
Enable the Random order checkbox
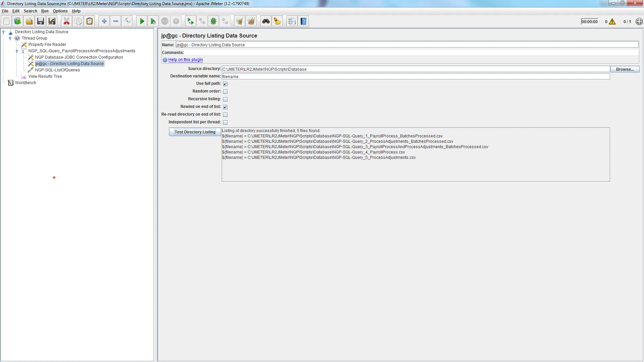tap(225, 92)
